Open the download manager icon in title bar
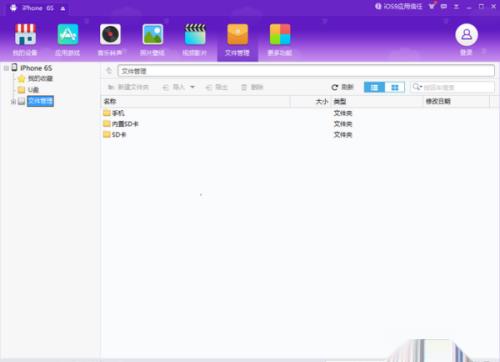The image size is (500, 362). click(456, 7)
